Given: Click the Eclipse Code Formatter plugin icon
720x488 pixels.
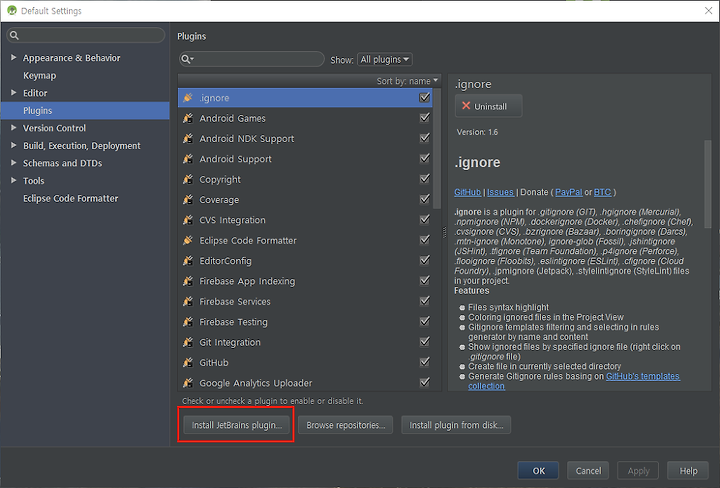Looking at the screenshot, I should pyautogui.click(x=188, y=240).
